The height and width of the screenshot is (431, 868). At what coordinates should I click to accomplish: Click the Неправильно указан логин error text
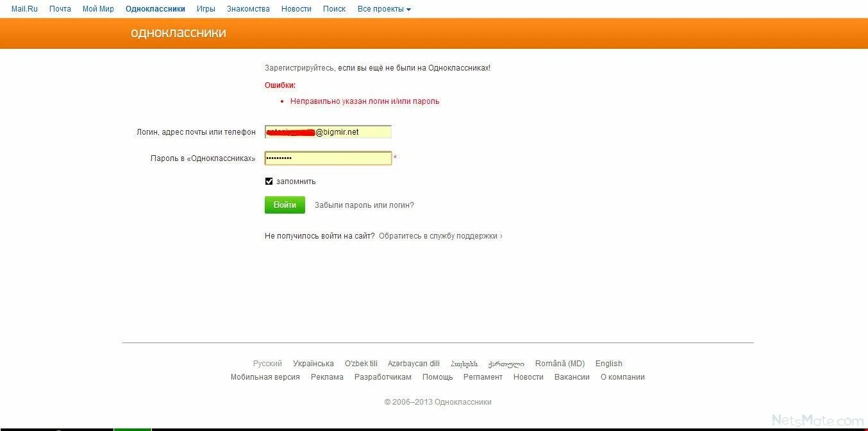365,101
